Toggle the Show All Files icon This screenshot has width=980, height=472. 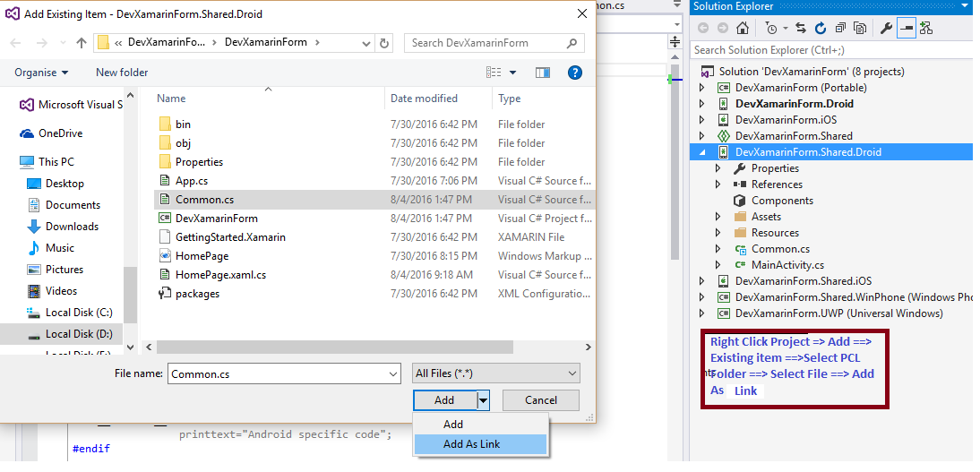pyautogui.click(x=860, y=28)
